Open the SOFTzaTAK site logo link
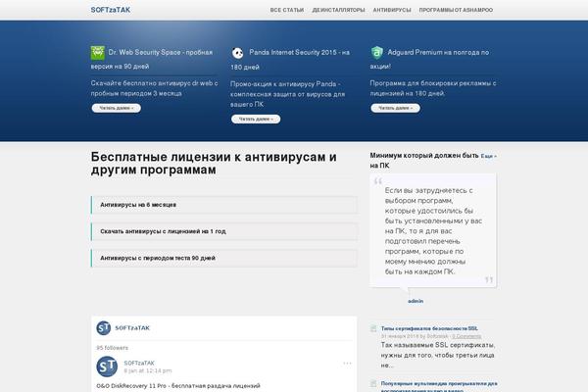The width and height of the screenshot is (588, 392). click(x=110, y=10)
